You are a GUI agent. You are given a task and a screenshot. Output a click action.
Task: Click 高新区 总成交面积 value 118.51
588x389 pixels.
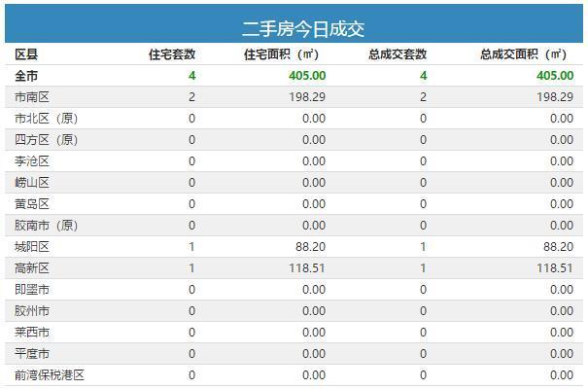(555, 268)
